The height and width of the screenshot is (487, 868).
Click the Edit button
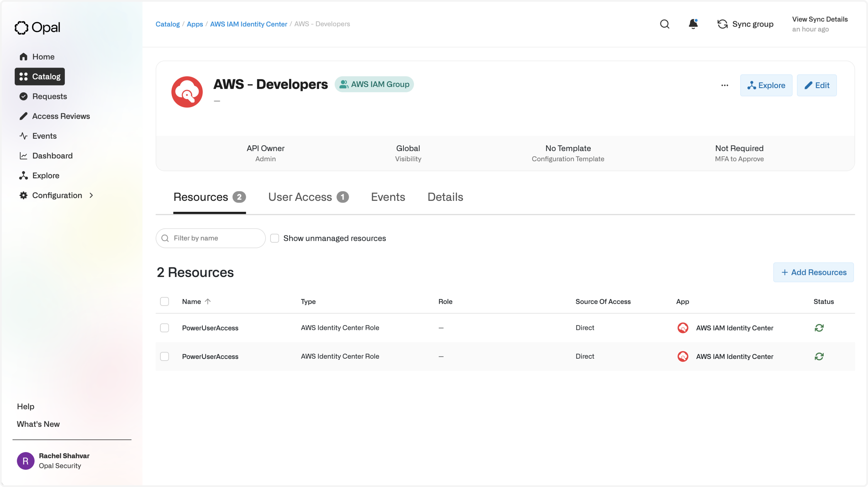[x=816, y=85]
